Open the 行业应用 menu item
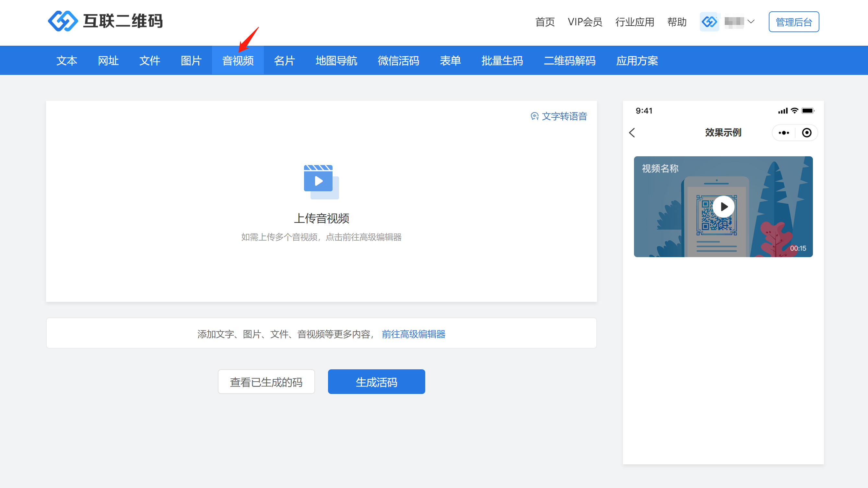Image resolution: width=868 pixels, height=488 pixels. tap(635, 22)
